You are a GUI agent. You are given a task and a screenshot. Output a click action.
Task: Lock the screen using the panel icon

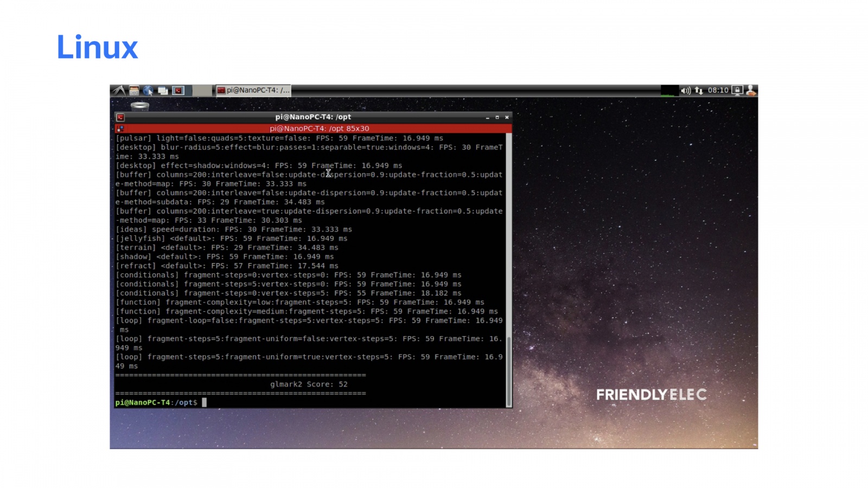pyautogui.click(x=737, y=91)
